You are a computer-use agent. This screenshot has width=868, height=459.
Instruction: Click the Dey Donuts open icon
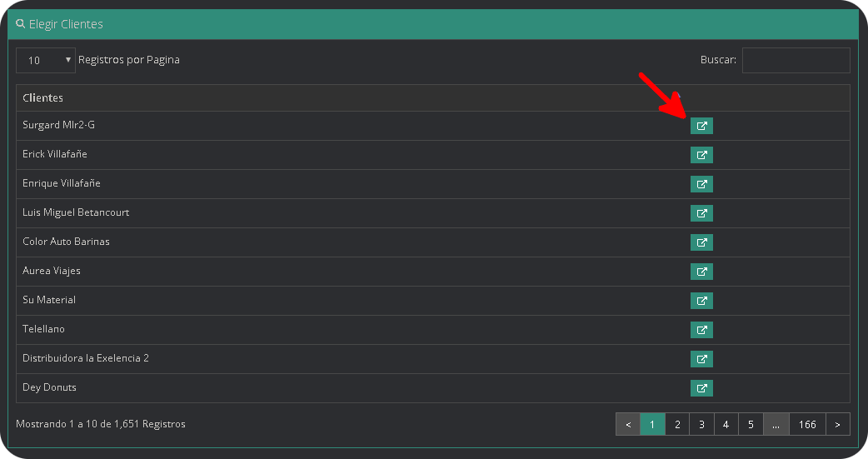(701, 388)
